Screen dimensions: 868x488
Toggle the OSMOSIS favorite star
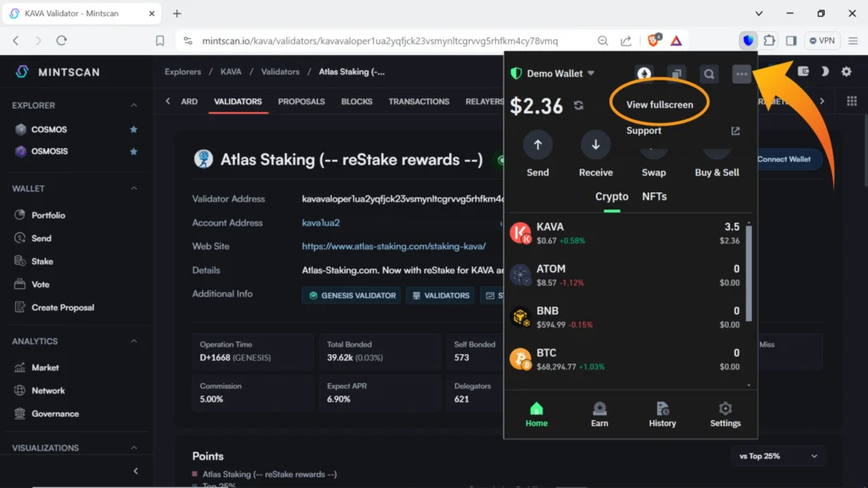tap(133, 152)
